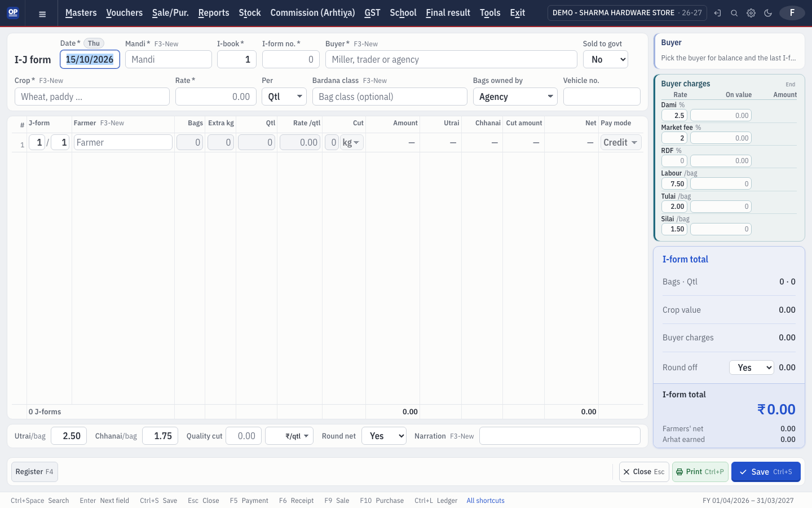
Task: Focus the Vehicle no. field
Action: pos(602,97)
